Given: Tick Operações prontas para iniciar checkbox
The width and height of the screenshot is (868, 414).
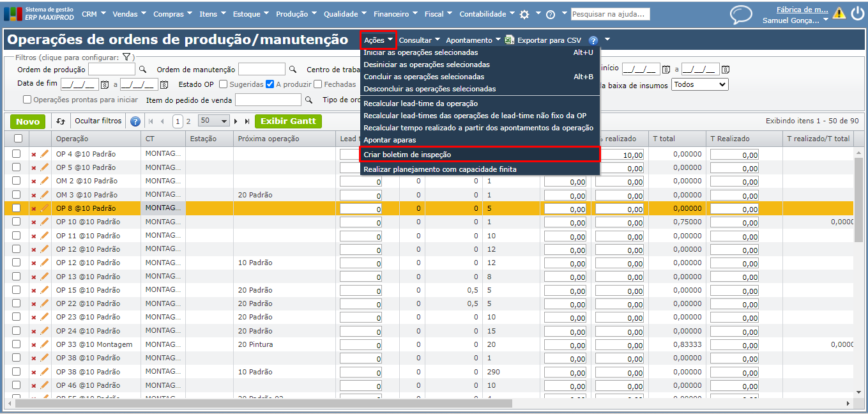Looking at the screenshot, I should (x=27, y=100).
